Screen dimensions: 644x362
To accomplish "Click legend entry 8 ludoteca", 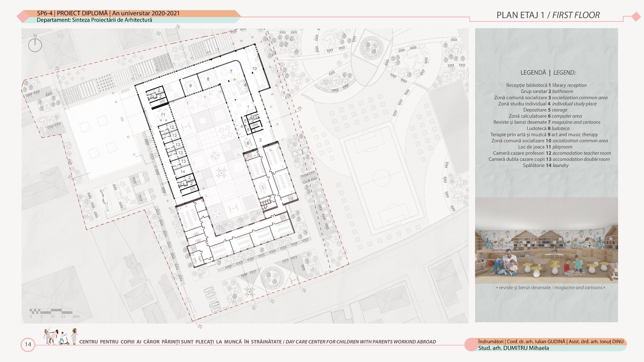I will point(548,128).
